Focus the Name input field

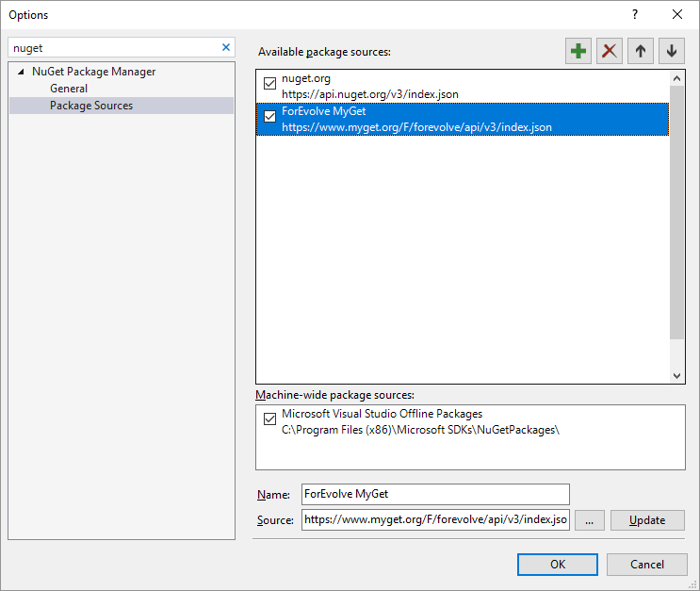[435, 494]
